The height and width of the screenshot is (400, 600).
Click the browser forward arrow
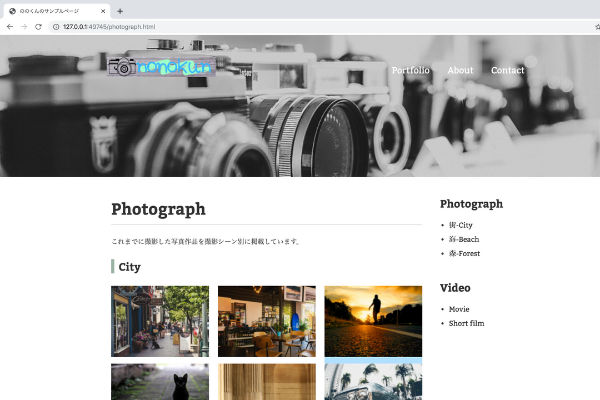coord(24,27)
